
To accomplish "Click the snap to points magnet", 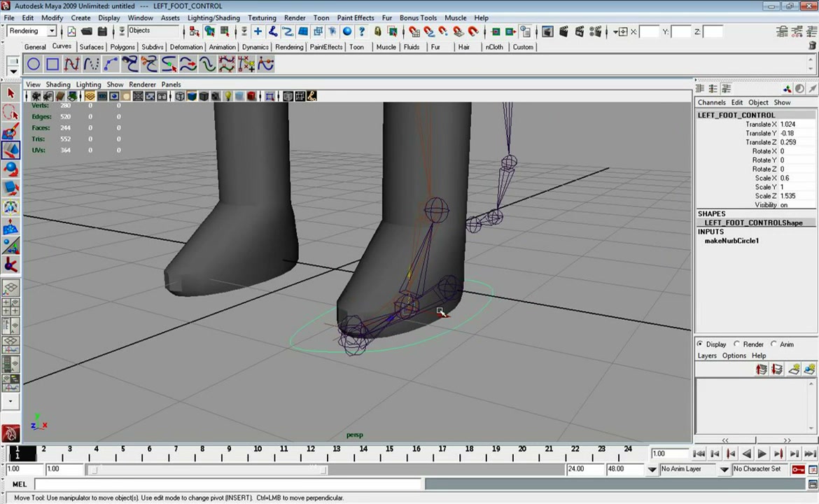I will [x=444, y=31].
